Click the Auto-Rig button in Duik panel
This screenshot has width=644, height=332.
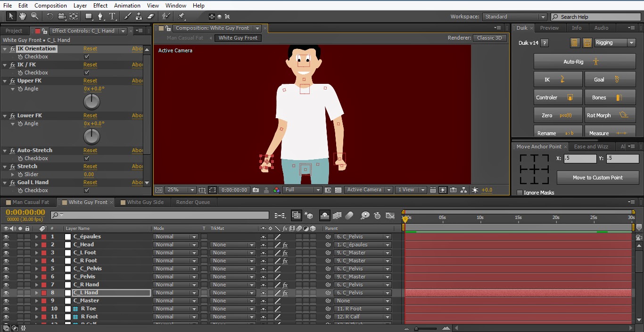(x=585, y=61)
